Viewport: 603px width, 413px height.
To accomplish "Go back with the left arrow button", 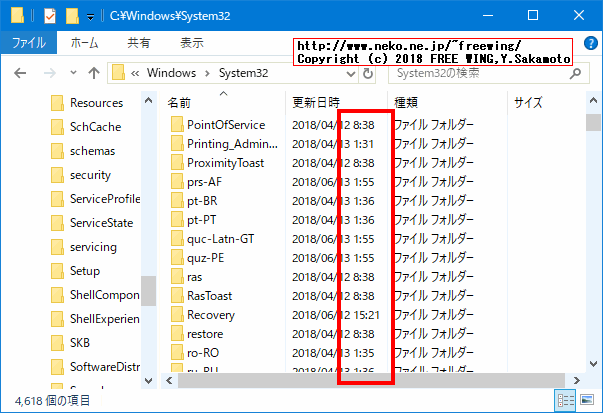I will click(x=20, y=73).
